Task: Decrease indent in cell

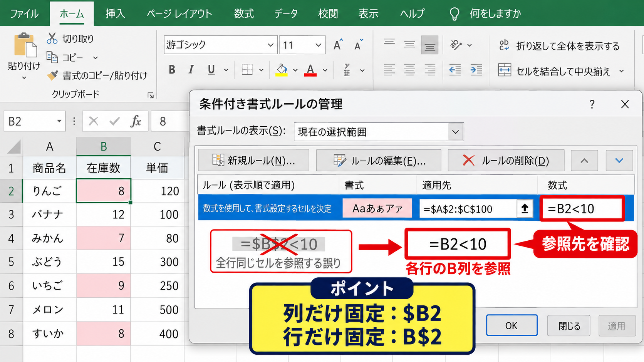Action: (455, 70)
